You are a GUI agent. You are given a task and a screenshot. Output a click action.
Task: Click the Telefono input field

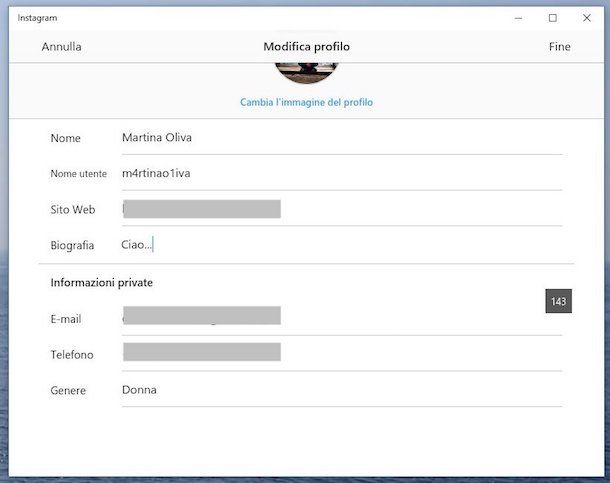pos(340,353)
